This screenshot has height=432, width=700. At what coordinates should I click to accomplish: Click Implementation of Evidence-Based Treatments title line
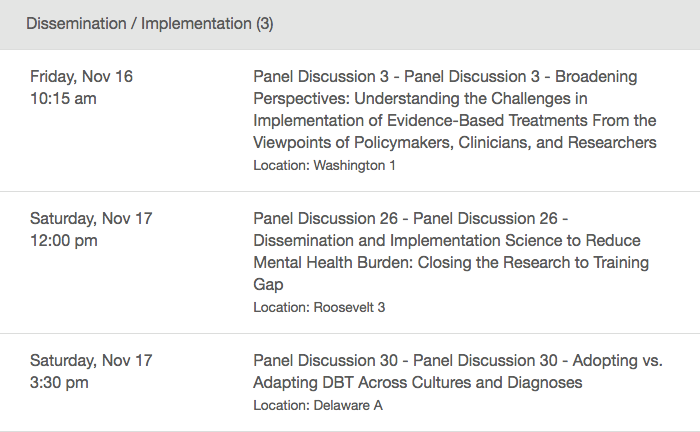(x=454, y=120)
